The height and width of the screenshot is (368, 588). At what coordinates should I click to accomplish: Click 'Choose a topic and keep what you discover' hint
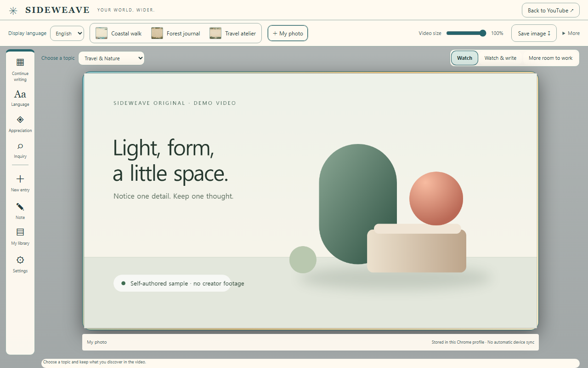95,362
